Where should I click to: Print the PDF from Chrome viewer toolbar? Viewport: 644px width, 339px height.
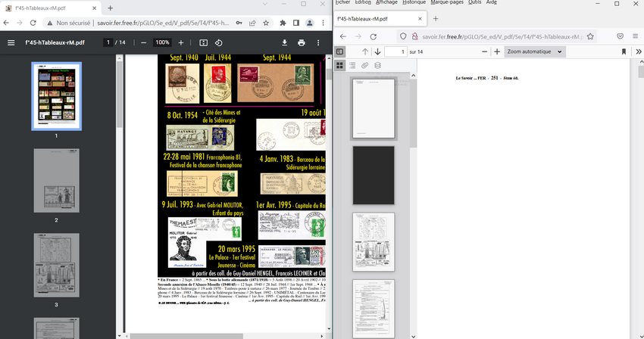click(x=302, y=42)
